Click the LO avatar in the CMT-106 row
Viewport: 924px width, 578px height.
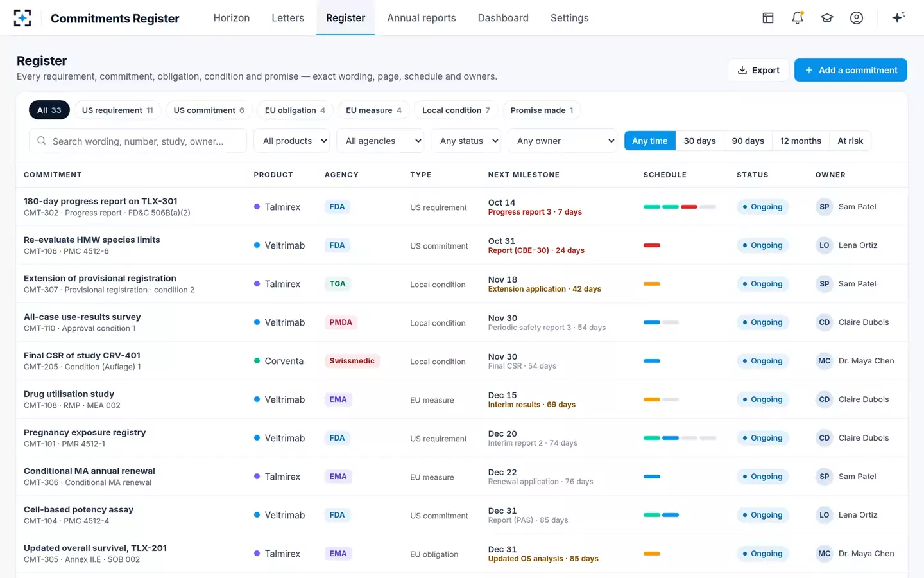click(x=825, y=245)
